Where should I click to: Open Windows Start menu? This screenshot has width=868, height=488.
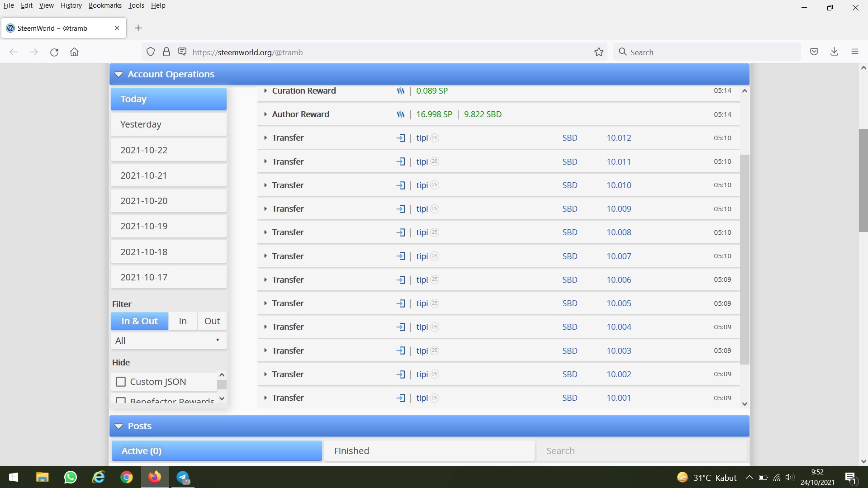tap(14, 477)
